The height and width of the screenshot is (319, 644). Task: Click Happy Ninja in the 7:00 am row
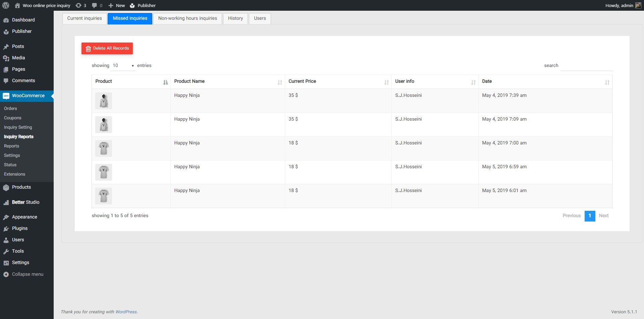point(187,143)
